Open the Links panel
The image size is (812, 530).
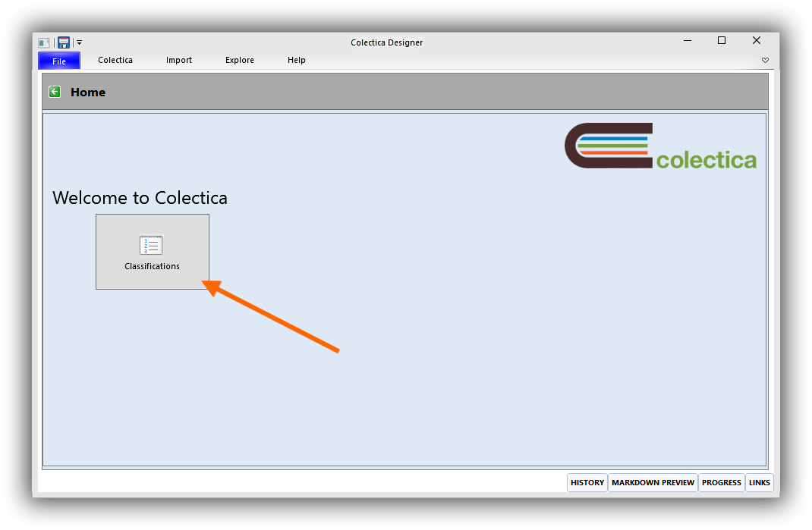(759, 482)
